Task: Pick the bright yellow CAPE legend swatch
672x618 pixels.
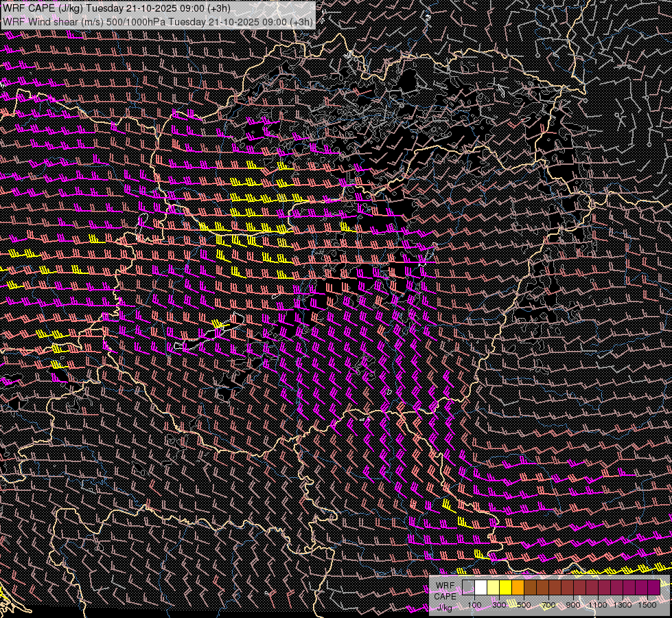Action: (x=506, y=588)
